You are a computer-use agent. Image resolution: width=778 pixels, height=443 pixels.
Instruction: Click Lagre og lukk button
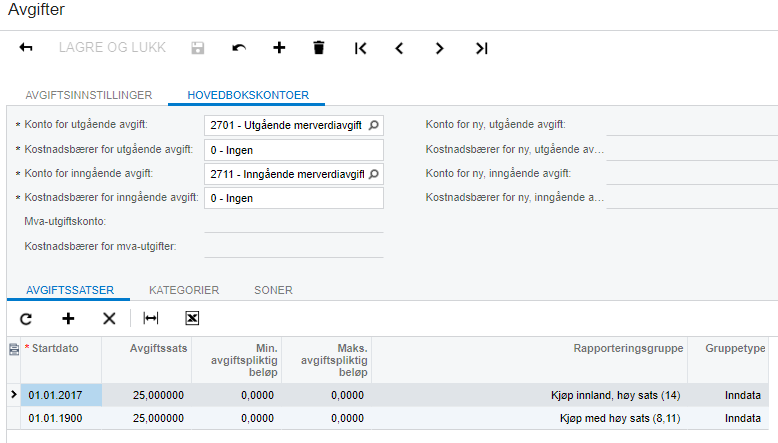[112, 48]
